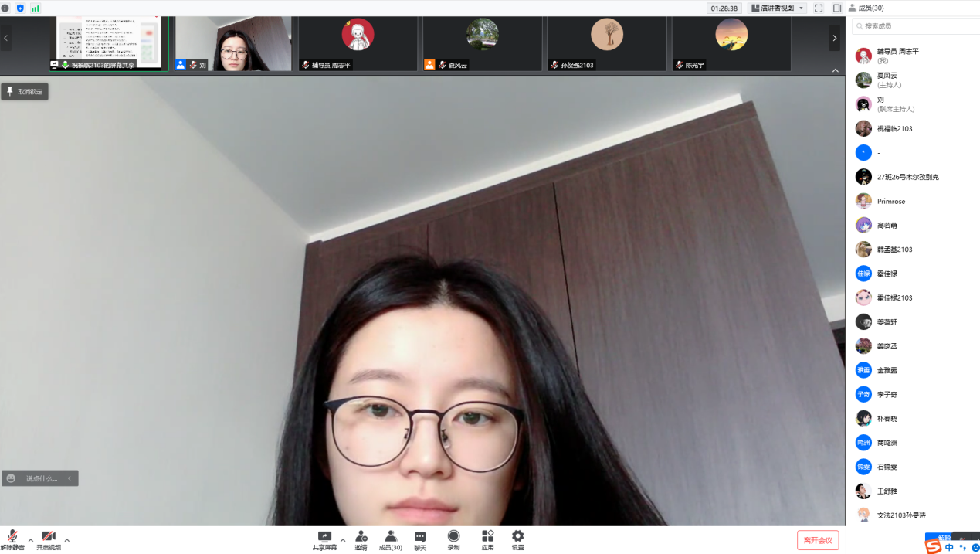This screenshot has height=554, width=980.
Task: Open the 演讲者视图 view layout dropdown
Action: pyautogui.click(x=778, y=8)
